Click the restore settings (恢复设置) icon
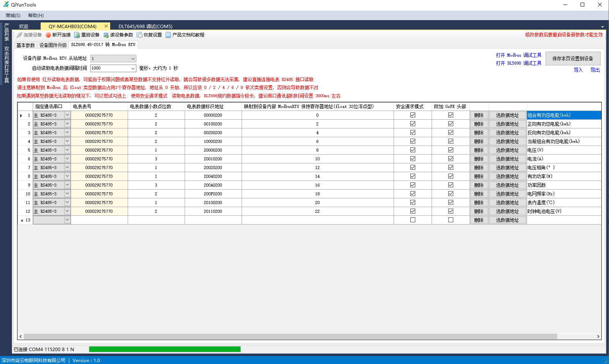Image resolution: width=609 pixels, height=364 pixels. click(x=139, y=35)
